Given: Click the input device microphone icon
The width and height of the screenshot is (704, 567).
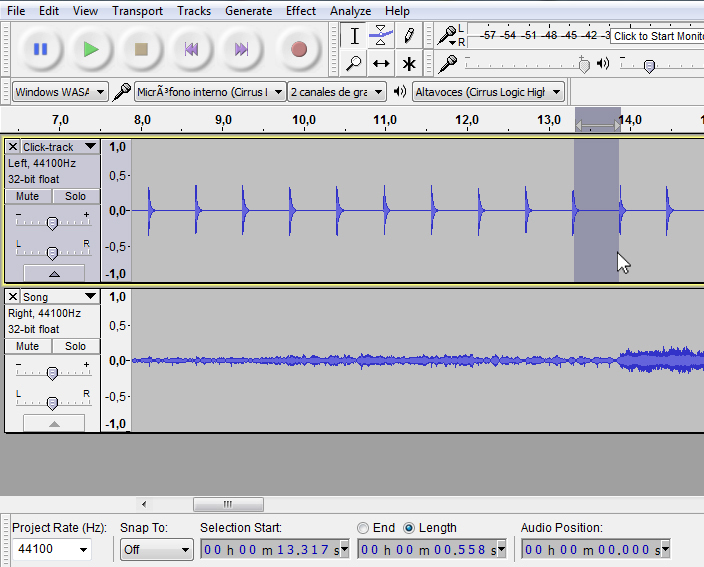Looking at the screenshot, I should (x=121, y=92).
